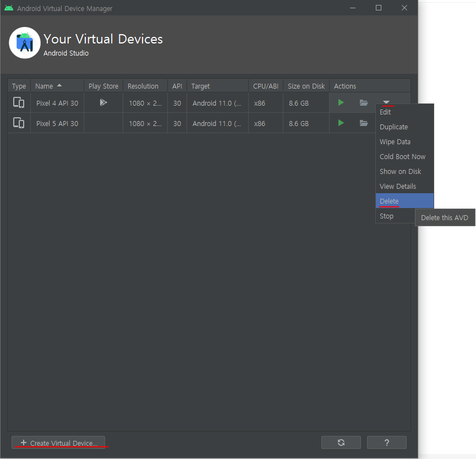Select Cold Boot Now menu entry
The image size is (476, 459).
404,157
